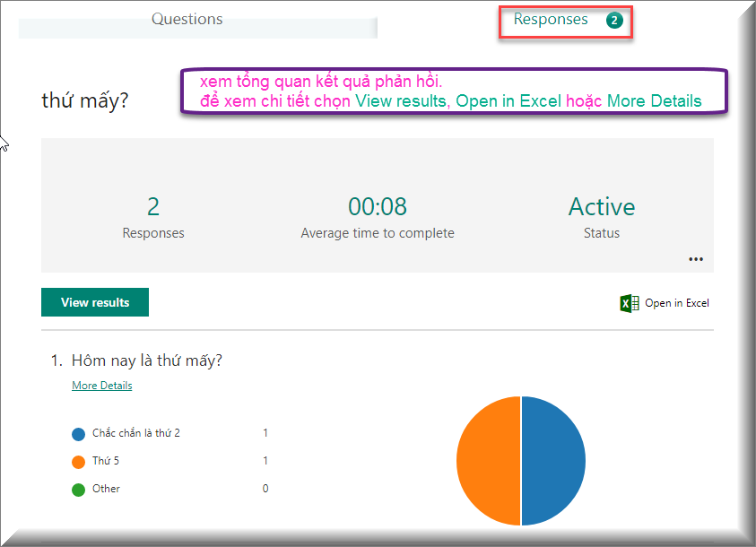Switch to the Responses tab

pyautogui.click(x=551, y=19)
